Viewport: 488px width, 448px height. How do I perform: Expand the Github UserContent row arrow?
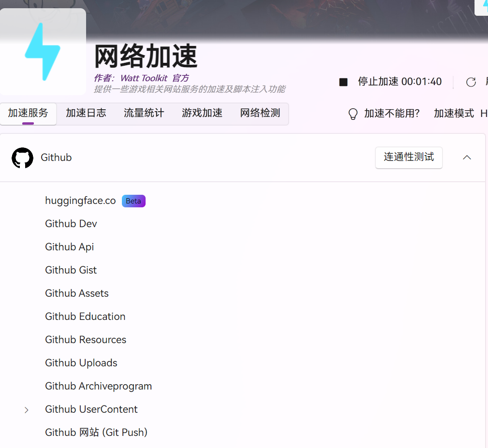click(x=27, y=410)
